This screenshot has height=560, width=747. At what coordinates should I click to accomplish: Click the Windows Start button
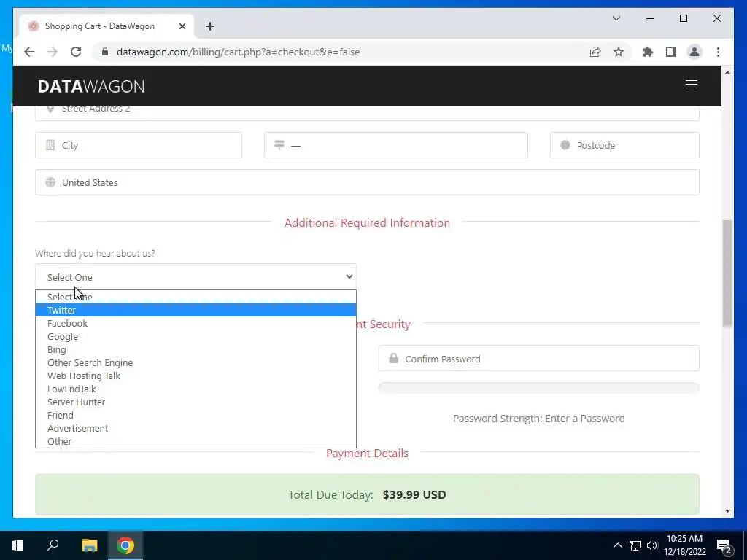pos(18,545)
